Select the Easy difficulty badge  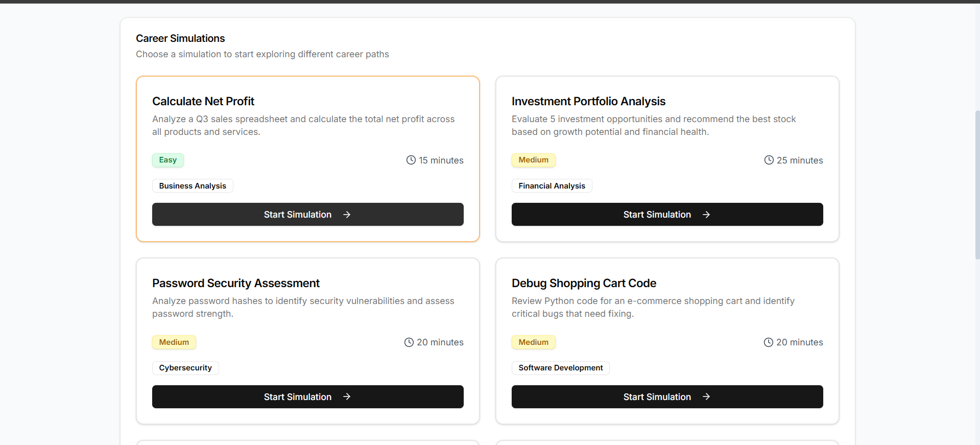pyautogui.click(x=168, y=160)
